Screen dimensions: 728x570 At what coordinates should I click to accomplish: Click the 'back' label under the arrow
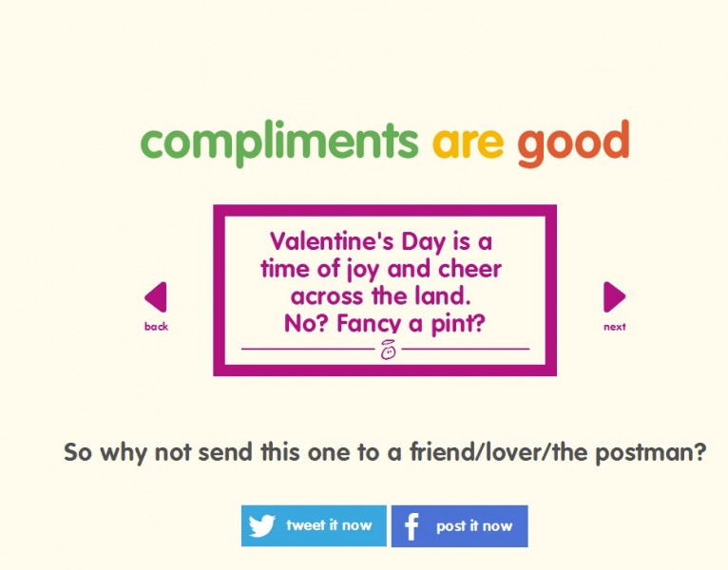tap(156, 326)
